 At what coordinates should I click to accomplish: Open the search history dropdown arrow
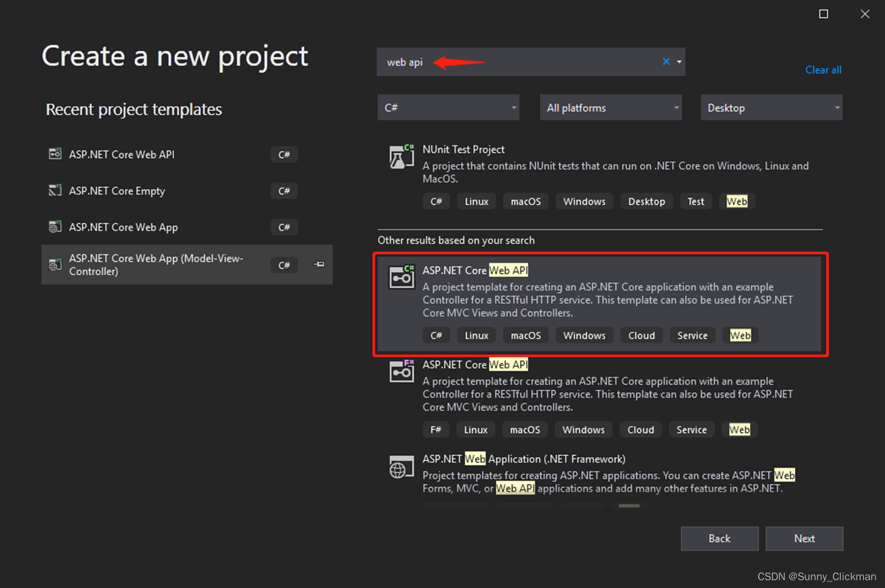679,62
